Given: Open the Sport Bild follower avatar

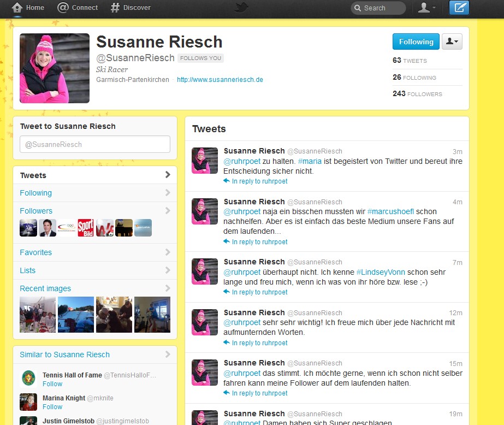Looking at the screenshot, I should [x=86, y=228].
